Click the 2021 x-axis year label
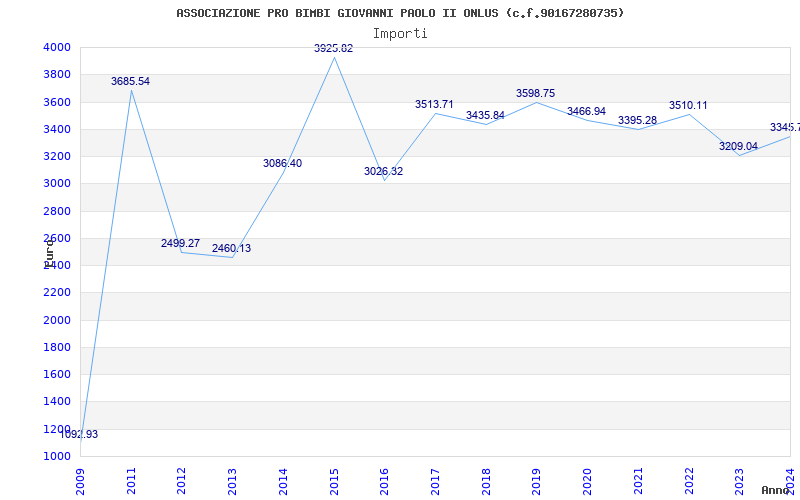This screenshot has height=500, width=800. (x=638, y=481)
